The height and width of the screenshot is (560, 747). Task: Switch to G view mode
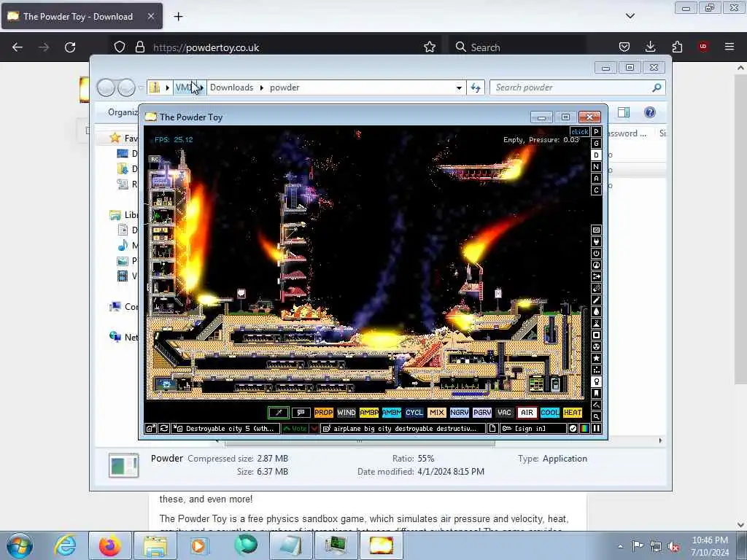click(x=596, y=144)
